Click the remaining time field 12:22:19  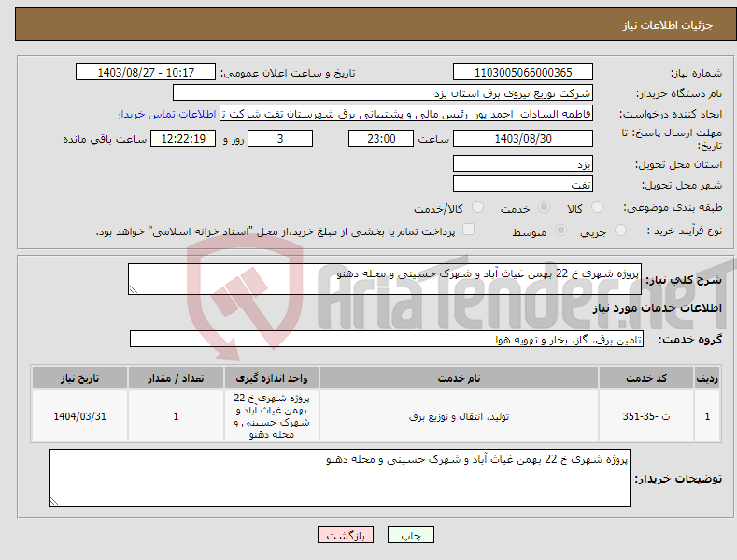point(183,138)
